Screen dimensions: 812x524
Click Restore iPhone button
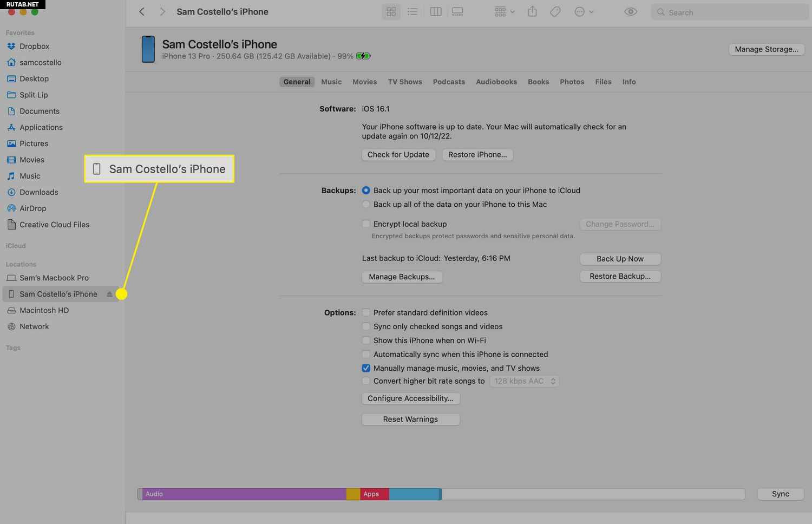477,155
